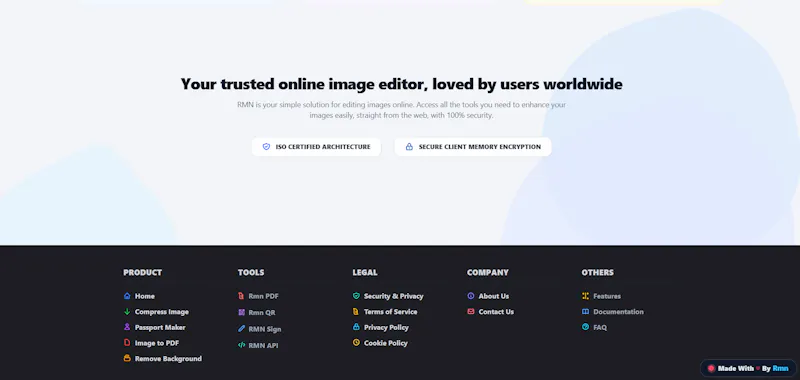Click the green RMN API code icon
800x380 pixels.
click(241, 345)
